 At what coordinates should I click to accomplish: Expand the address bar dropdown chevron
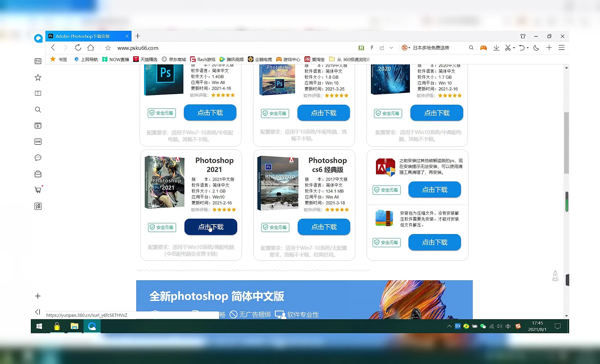391,48
